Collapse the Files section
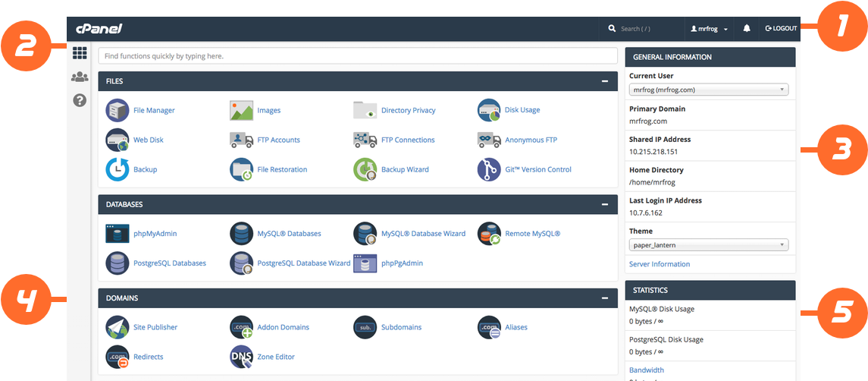The width and height of the screenshot is (868, 381). point(606,81)
